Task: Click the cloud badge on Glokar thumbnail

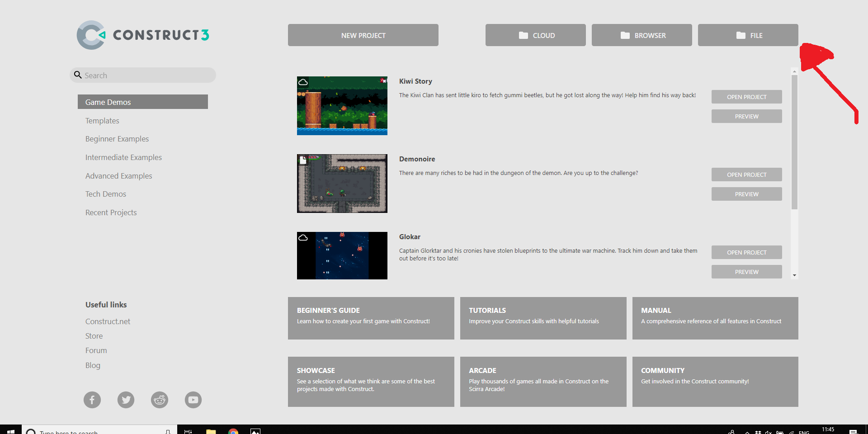Action: pyautogui.click(x=303, y=238)
